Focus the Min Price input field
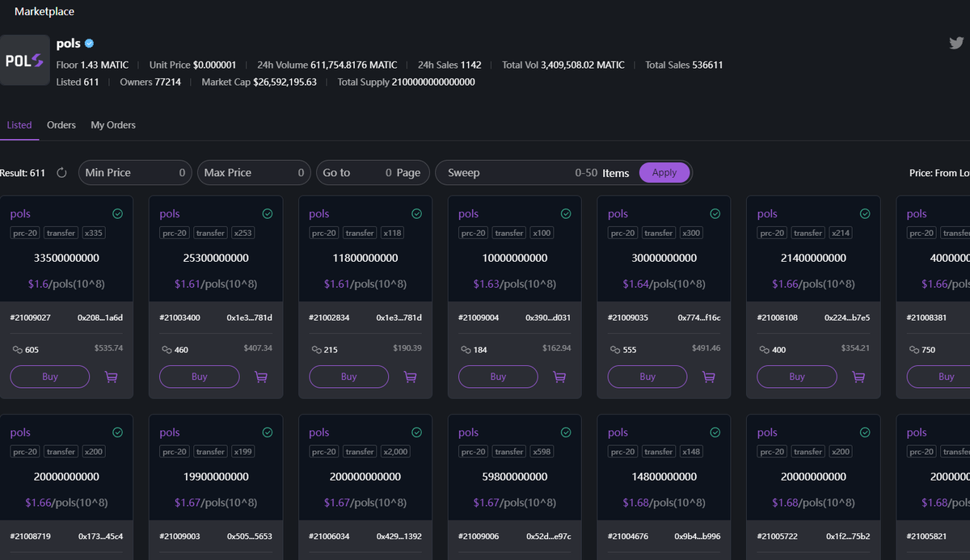Screen dimensions: 970x560 click(x=135, y=173)
